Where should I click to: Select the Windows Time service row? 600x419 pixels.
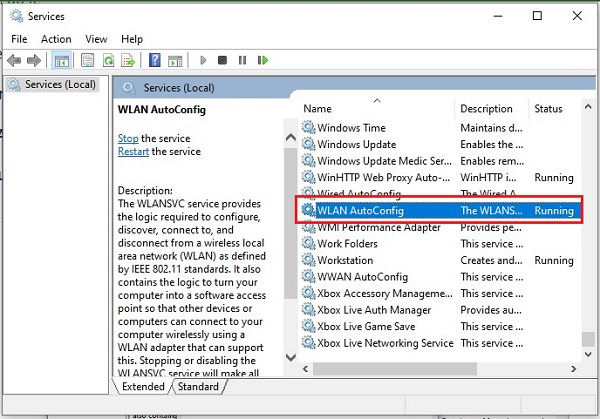coord(440,127)
